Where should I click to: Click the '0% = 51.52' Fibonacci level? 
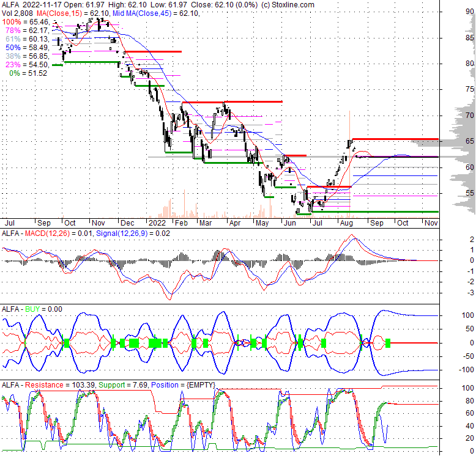point(28,73)
